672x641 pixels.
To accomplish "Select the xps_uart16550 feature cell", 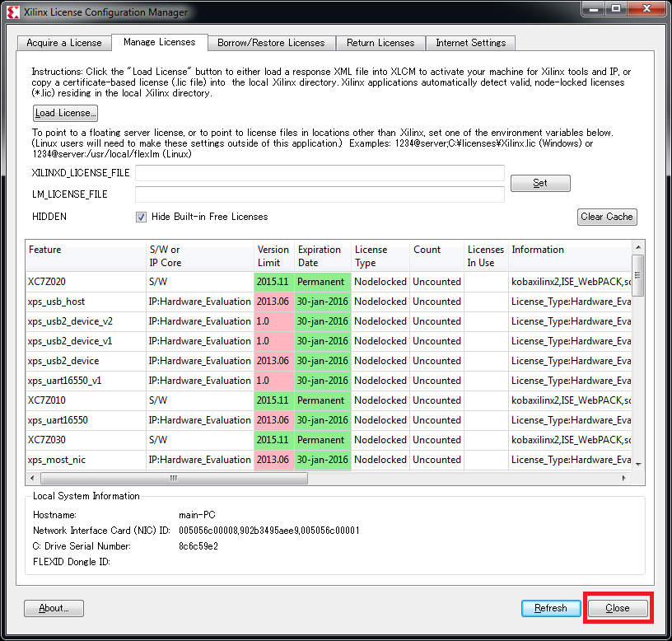I will pos(86,419).
